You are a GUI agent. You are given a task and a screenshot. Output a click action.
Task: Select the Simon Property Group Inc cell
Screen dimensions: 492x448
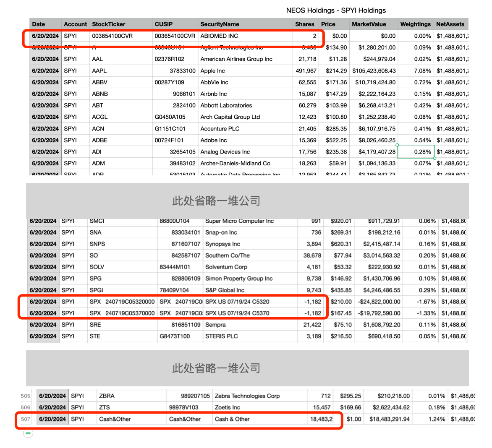(250, 279)
